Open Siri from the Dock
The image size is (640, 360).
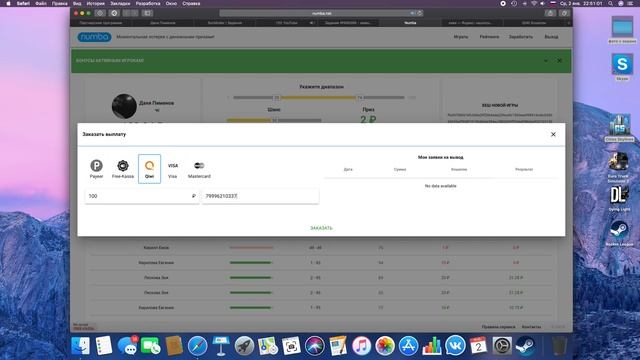tap(314, 346)
